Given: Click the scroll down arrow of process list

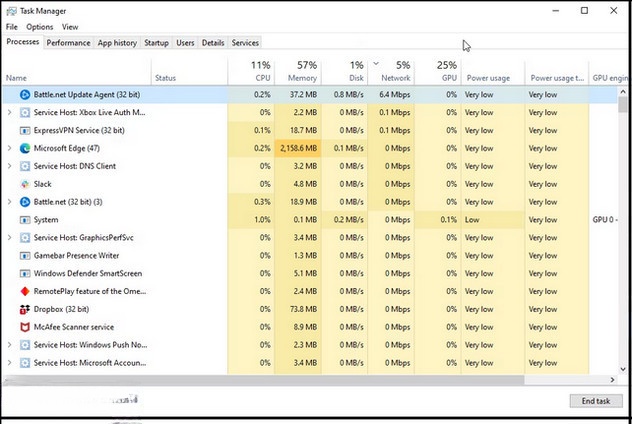Looking at the screenshot, I should pyautogui.click(x=623, y=369).
